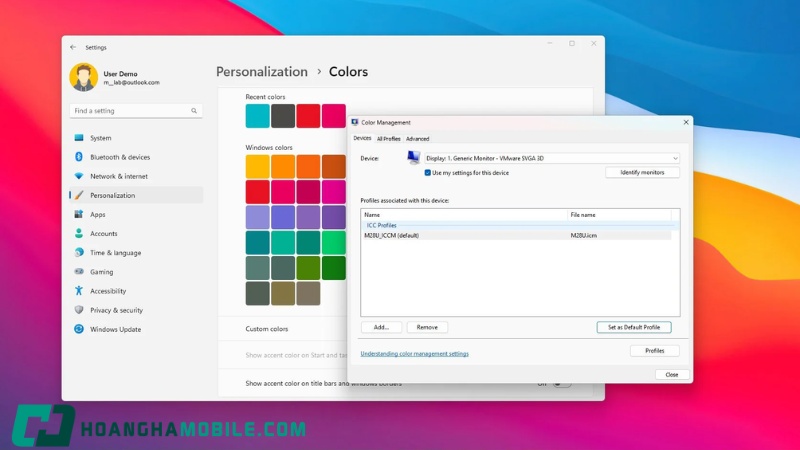This screenshot has height=450, width=800.
Task: Open System settings via its sidebar icon
Action: pyautogui.click(x=79, y=138)
